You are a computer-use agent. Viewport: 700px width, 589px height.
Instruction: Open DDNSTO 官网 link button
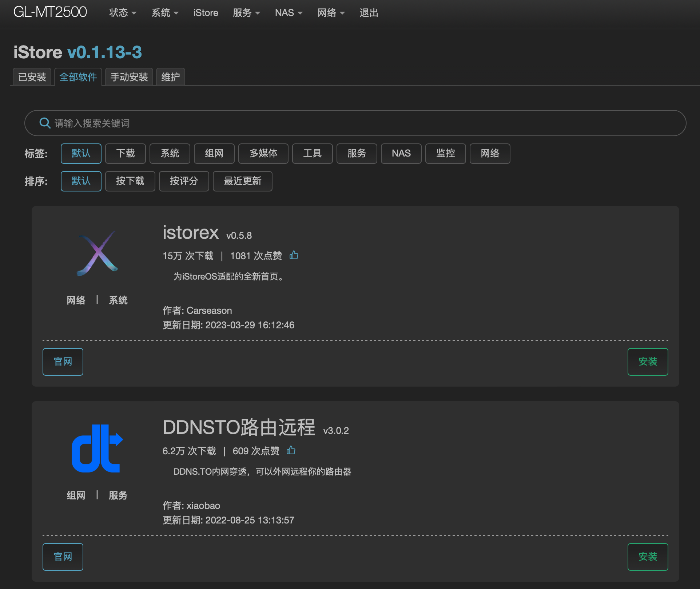pos(63,557)
